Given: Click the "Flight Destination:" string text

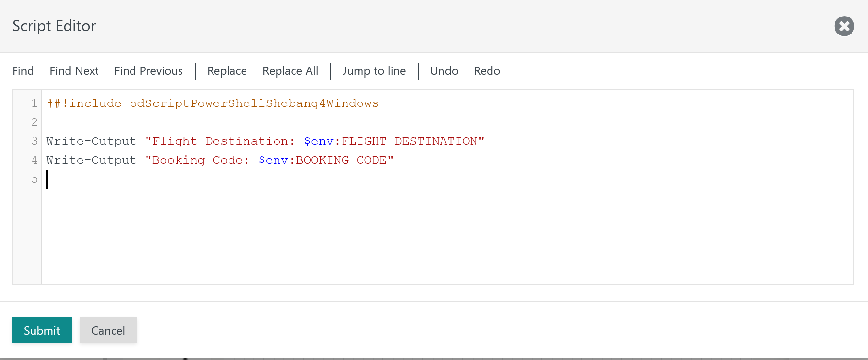Looking at the screenshot, I should (x=220, y=141).
